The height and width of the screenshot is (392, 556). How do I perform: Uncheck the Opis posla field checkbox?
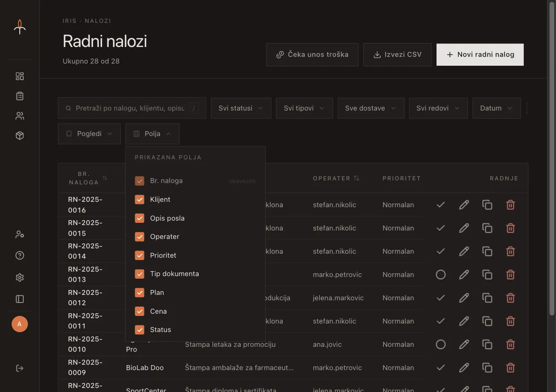(140, 218)
